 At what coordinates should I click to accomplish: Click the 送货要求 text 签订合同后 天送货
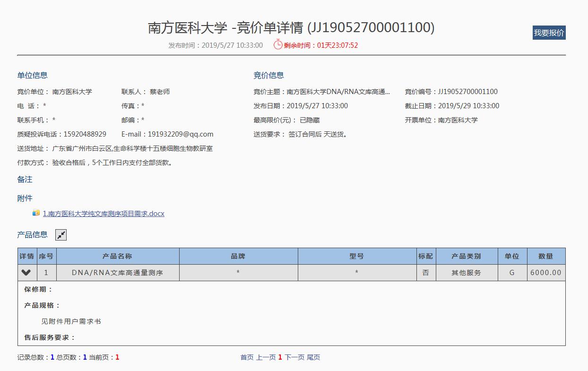point(318,134)
